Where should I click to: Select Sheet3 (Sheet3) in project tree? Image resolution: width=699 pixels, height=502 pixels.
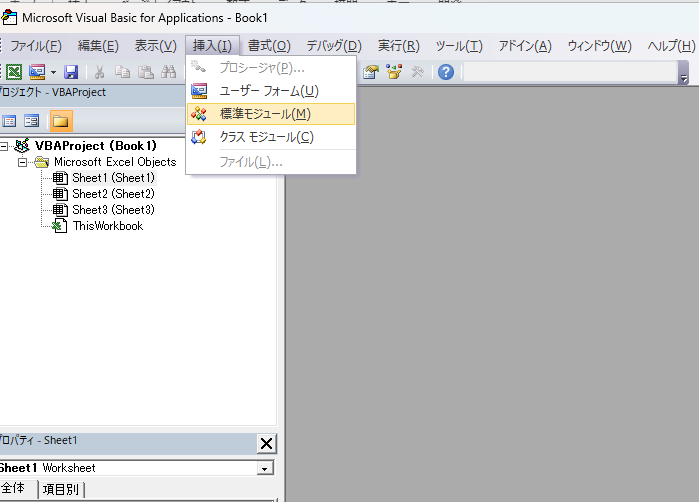point(113,210)
